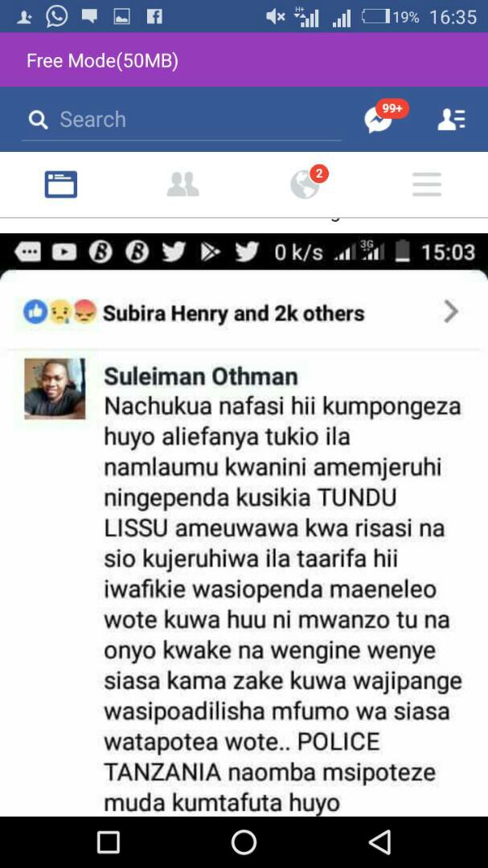Open the friend requests contacts icon
This screenshot has width=488, height=868.
452,119
